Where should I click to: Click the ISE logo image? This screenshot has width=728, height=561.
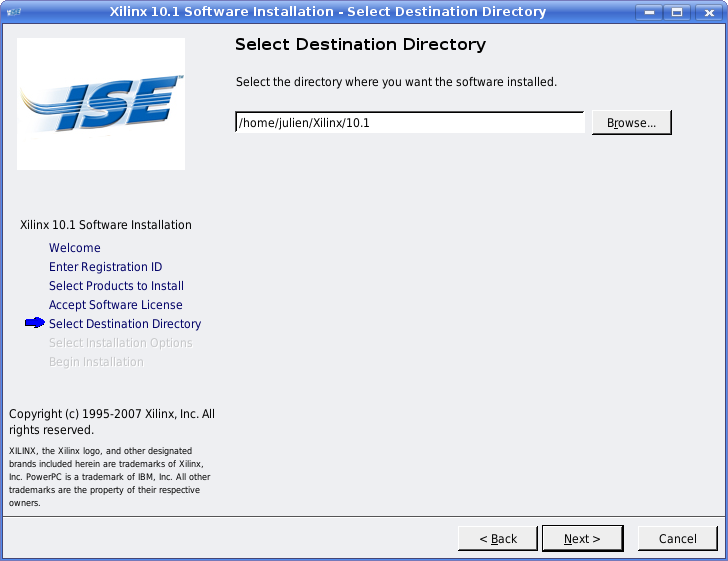click(x=101, y=104)
